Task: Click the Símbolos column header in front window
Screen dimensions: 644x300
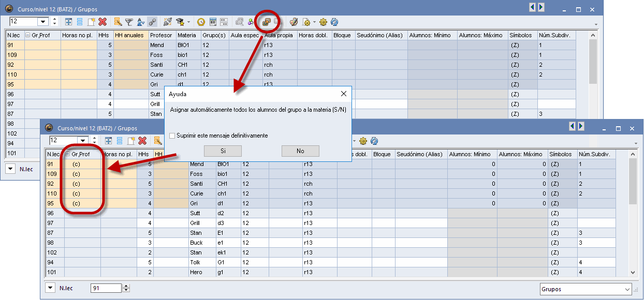Action: pyautogui.click(x=563, y=154)
